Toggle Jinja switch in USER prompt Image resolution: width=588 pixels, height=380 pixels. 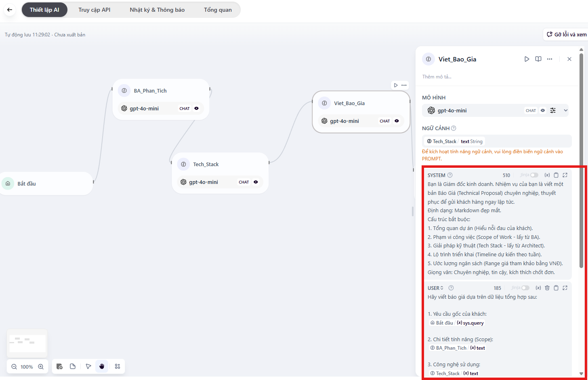(525, 288)
